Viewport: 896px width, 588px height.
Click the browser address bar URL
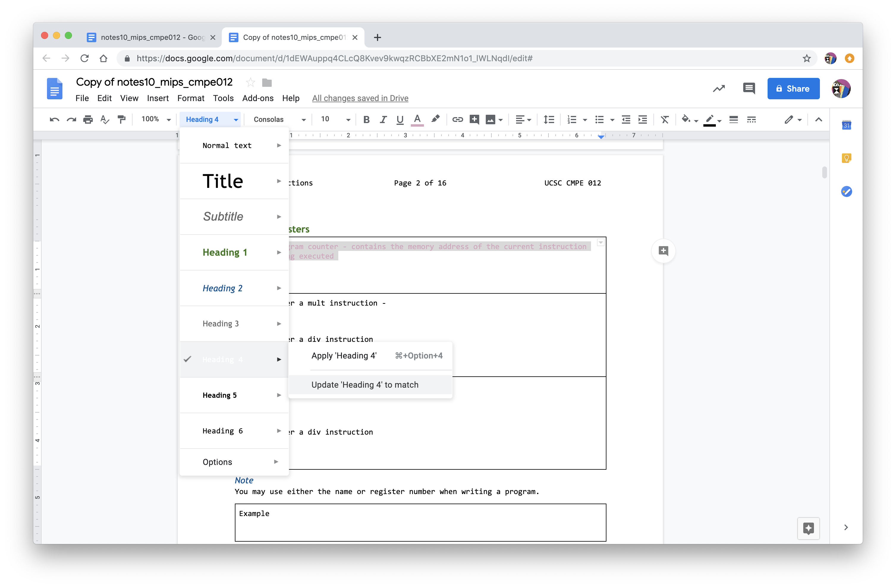pyautogui.click(x=334, y=58)
